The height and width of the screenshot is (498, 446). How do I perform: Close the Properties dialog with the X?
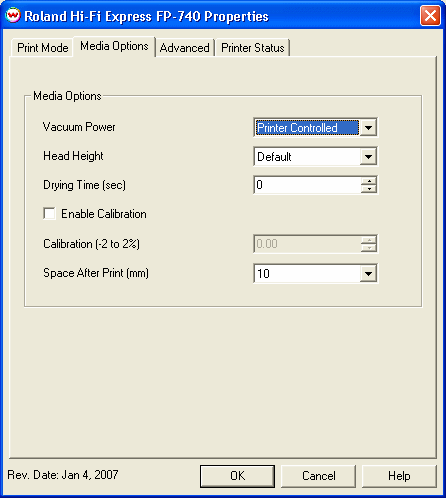(x=430, y=16)
